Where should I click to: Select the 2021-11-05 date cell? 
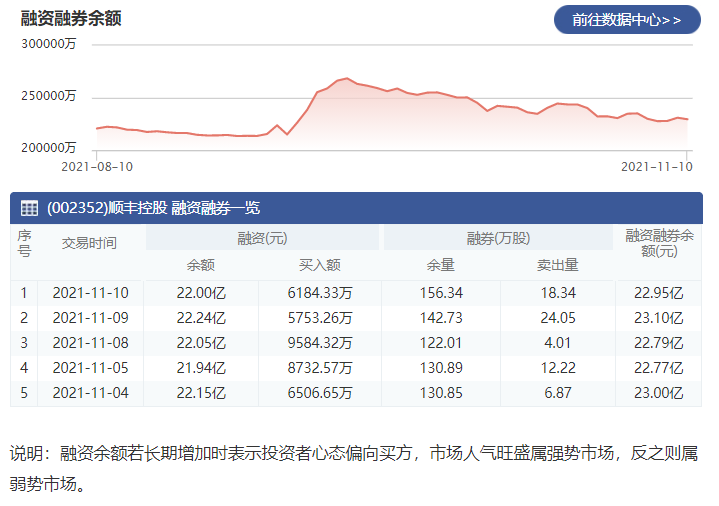[x=91, y=368]
